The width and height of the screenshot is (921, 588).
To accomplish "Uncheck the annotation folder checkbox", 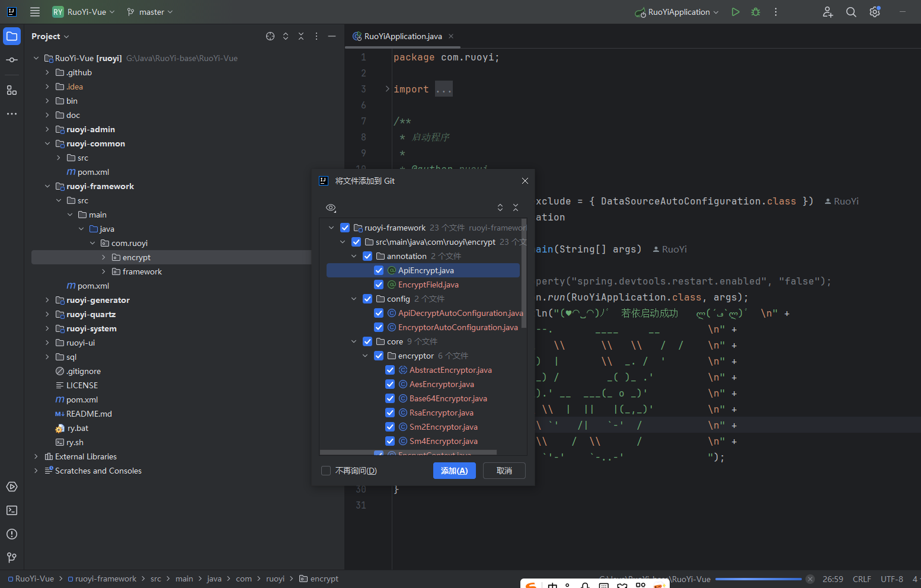I will point(367,256).
